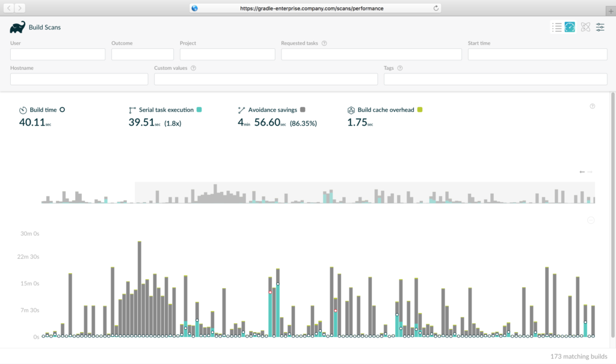
Task: Click the Build Scans header label
Action: pyautogui.click(x=45, y=27)
